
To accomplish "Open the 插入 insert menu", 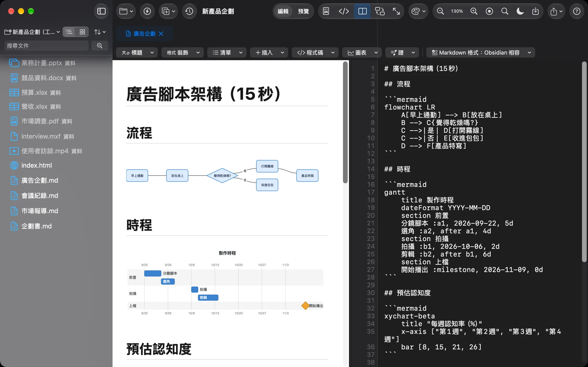I will [269, 53].
